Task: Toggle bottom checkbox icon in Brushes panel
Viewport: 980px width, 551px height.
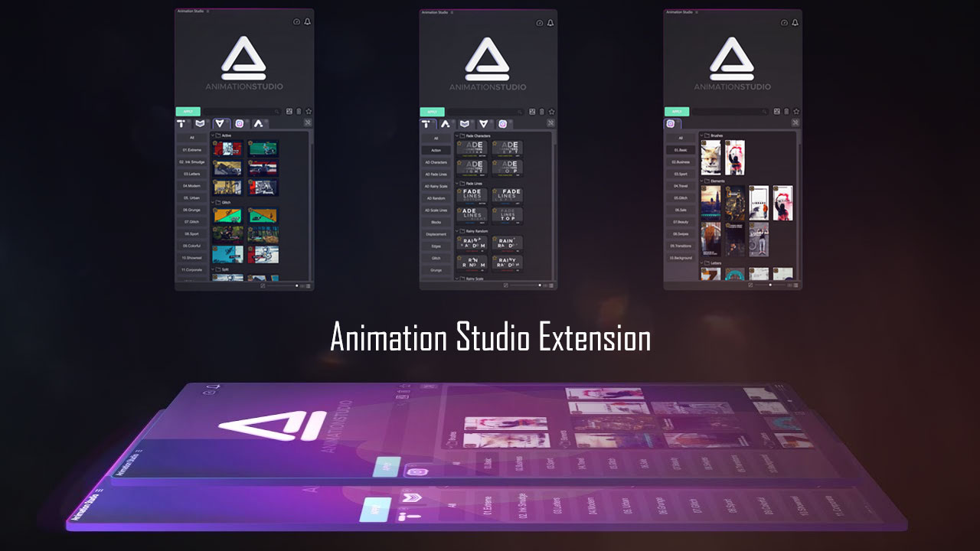Action: tap(751, 285)
